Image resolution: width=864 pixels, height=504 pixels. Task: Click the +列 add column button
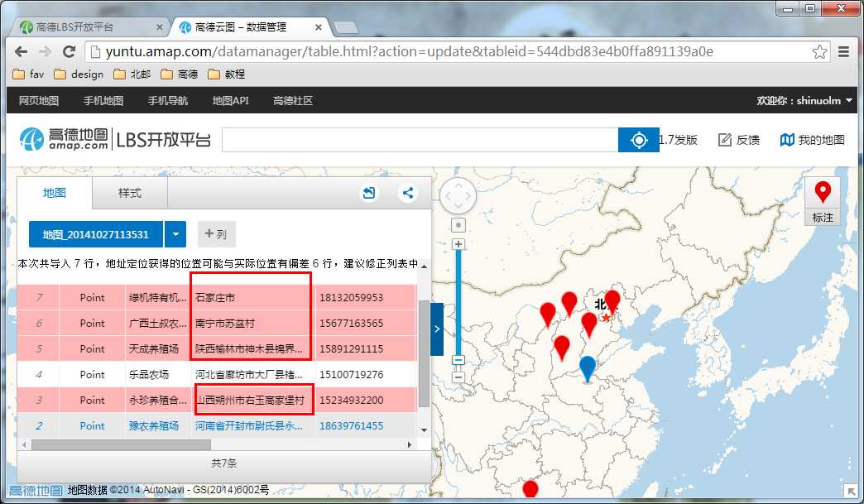216,234
